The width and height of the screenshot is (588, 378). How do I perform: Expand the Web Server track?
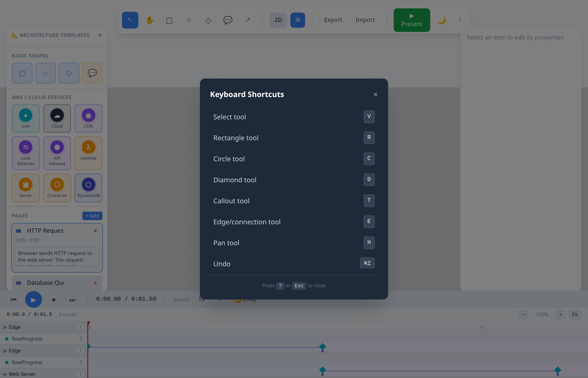tap(5, 374)
